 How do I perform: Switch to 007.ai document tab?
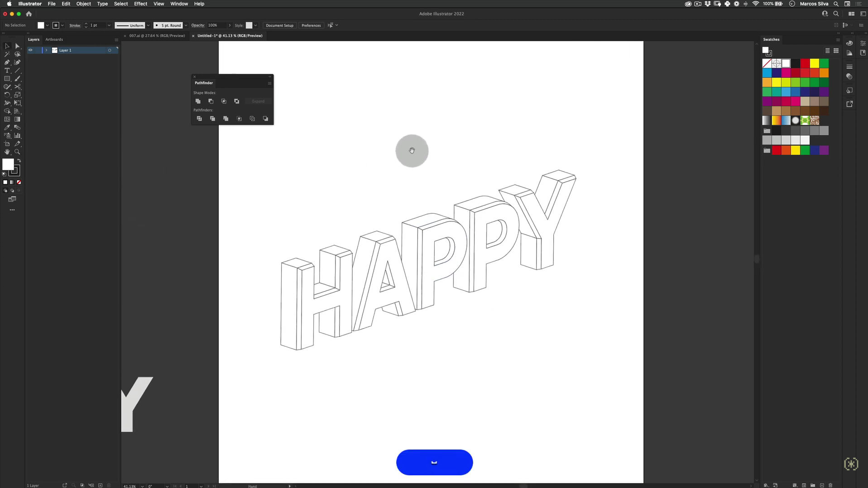click(157, 36)
